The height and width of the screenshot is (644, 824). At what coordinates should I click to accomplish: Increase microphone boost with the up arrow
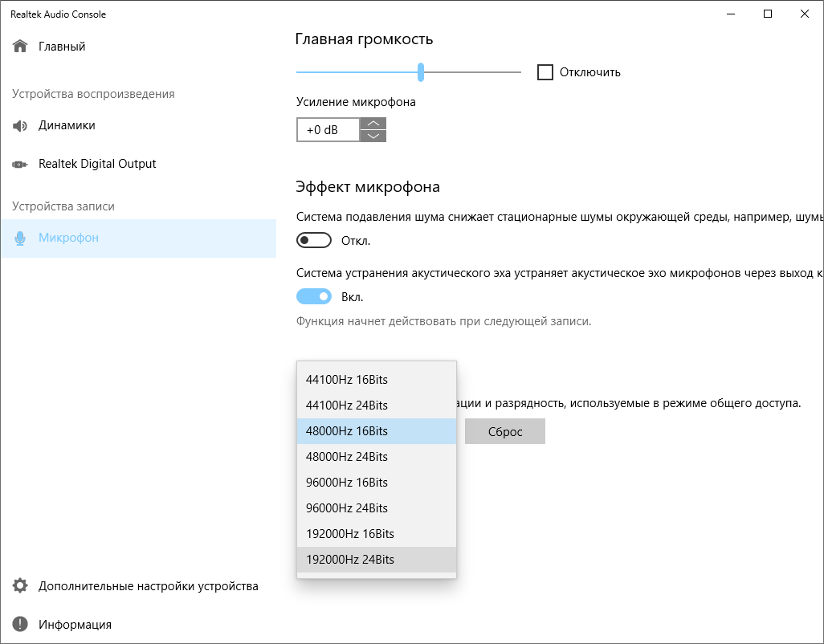point(373,124)
